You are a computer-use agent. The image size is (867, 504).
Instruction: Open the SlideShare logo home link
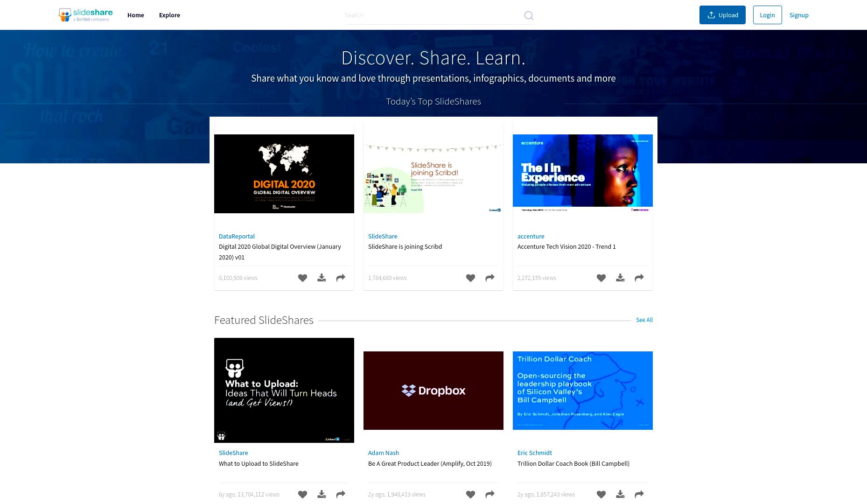85,15
